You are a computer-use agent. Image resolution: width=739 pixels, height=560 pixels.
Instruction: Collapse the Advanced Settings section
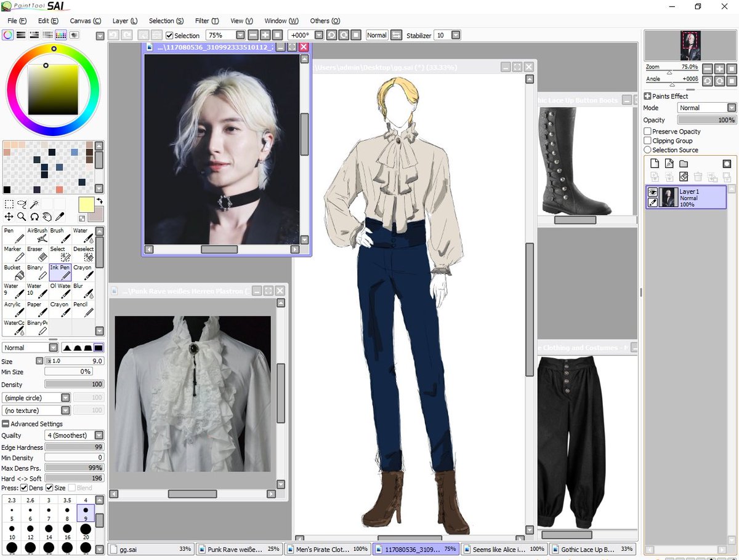6,424
